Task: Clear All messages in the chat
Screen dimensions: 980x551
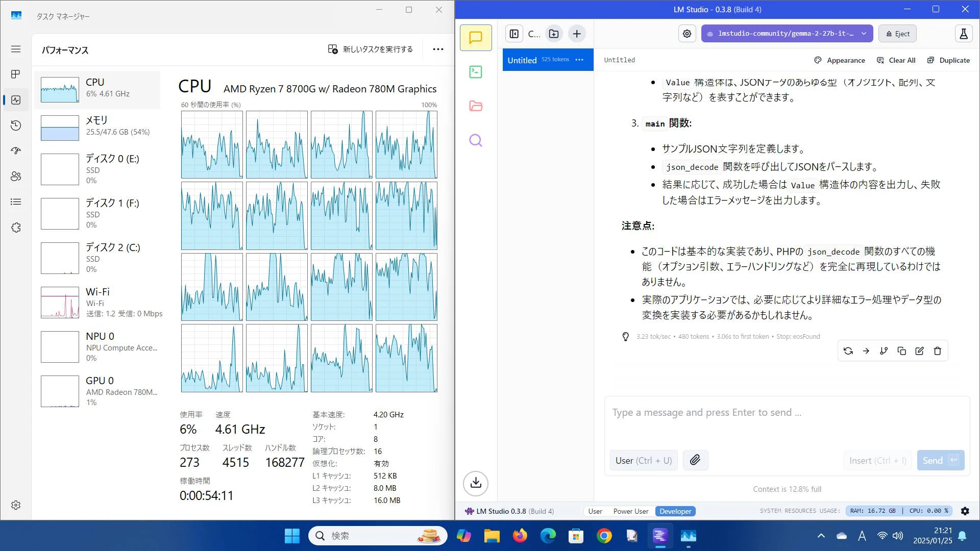Action: pyautogui.click(x=896, y=60)
